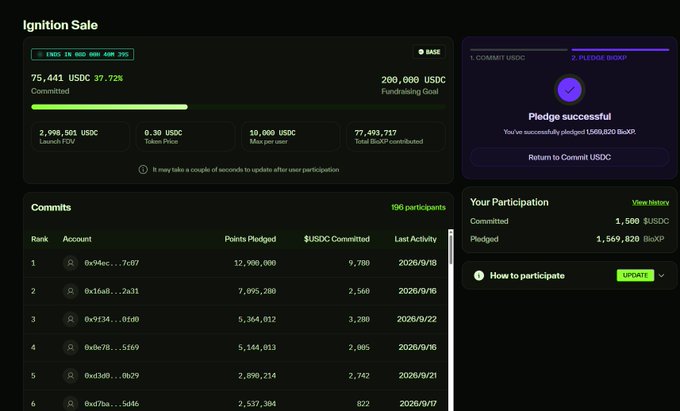Click the fundraising progress bar

point(238,107)
